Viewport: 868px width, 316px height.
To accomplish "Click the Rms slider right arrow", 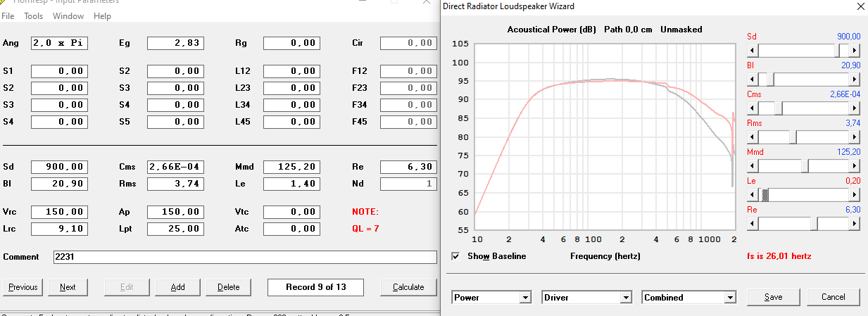I will point(855,137).
